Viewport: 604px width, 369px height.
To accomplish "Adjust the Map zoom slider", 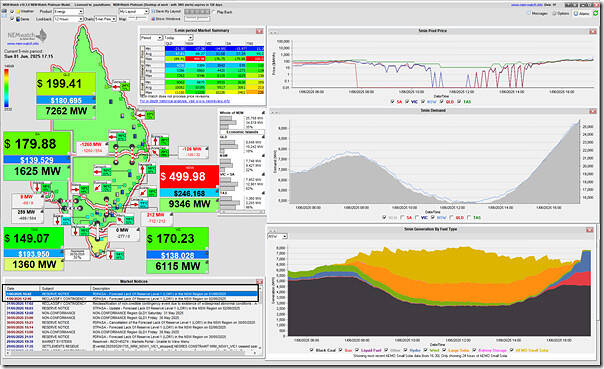I will (x=137, y=18).
